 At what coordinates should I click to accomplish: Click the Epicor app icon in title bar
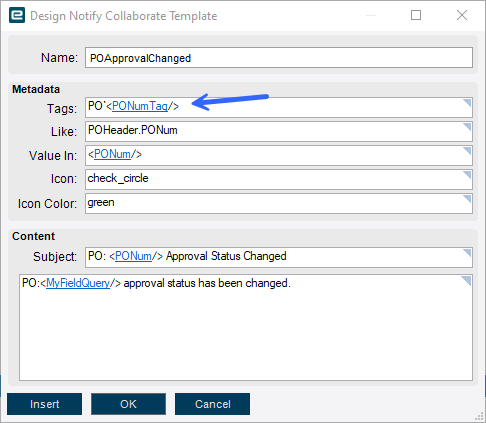[x=17, y=15]
